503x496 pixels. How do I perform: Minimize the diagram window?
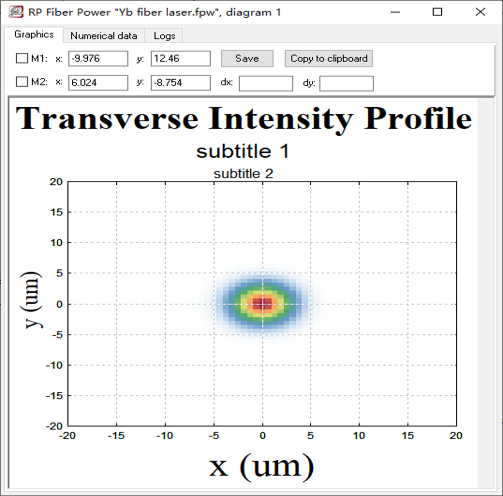395,12
